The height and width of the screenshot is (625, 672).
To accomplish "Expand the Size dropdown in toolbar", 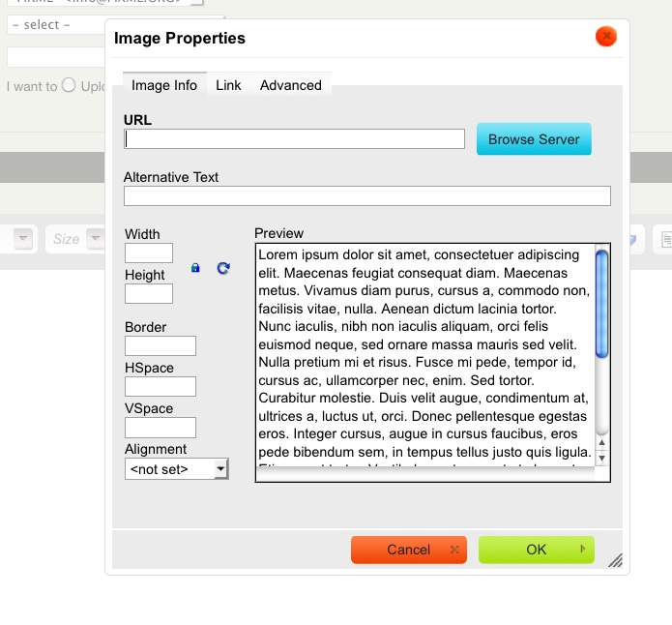I will pos(95,238).
